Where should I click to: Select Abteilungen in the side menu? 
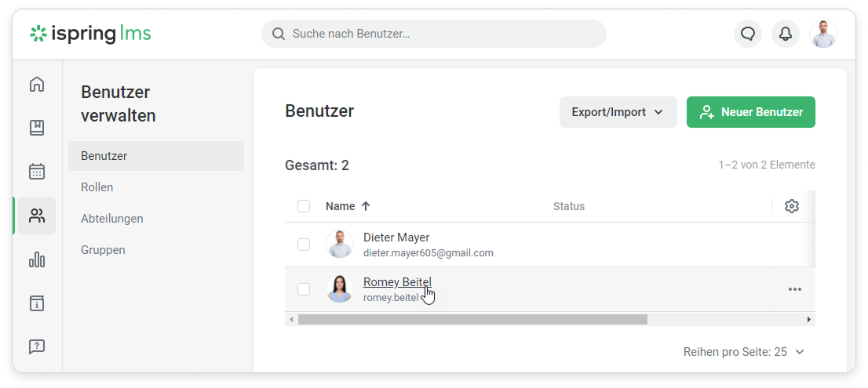tap(112, 219)
